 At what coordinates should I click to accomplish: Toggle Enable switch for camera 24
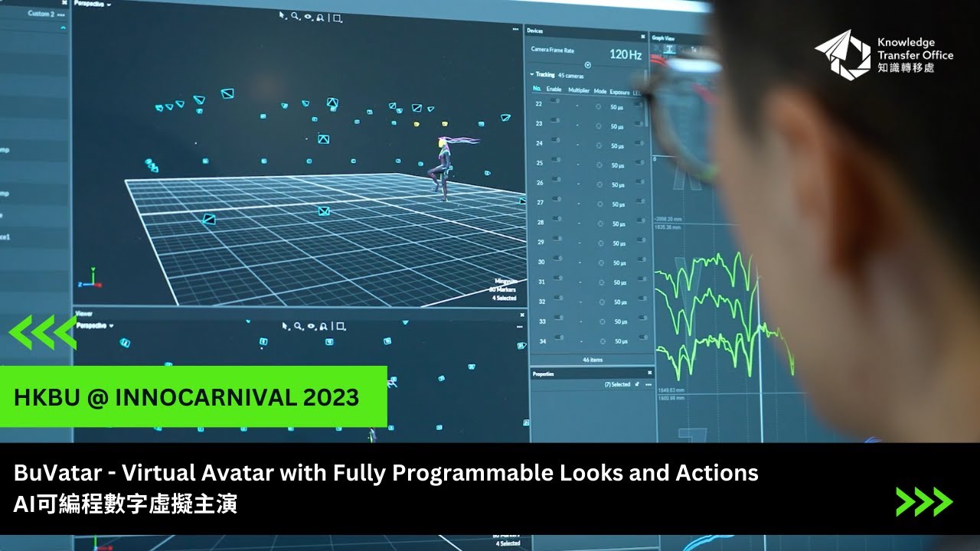(557, 139)
